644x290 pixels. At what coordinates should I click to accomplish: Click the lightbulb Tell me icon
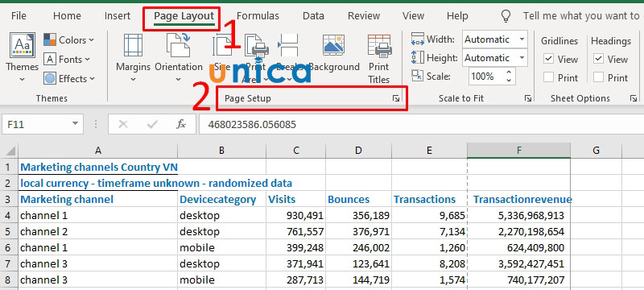(506, 16)
